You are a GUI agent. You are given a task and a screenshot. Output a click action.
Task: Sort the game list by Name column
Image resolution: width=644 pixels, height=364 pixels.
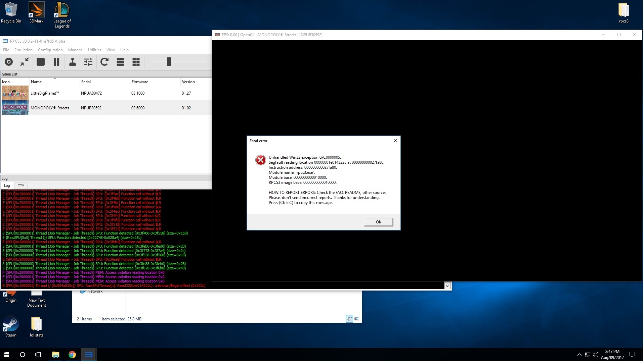point(37,82)
